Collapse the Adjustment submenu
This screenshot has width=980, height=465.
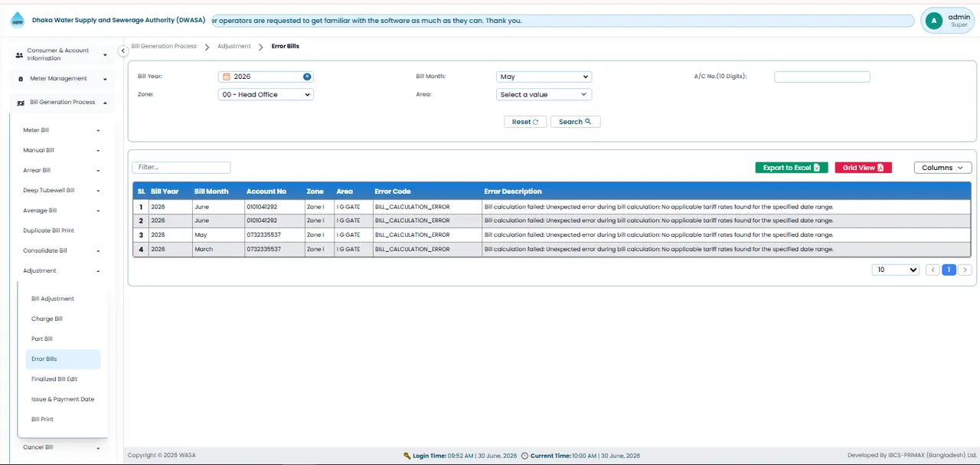pyautogui.click(x=62, y=270)
